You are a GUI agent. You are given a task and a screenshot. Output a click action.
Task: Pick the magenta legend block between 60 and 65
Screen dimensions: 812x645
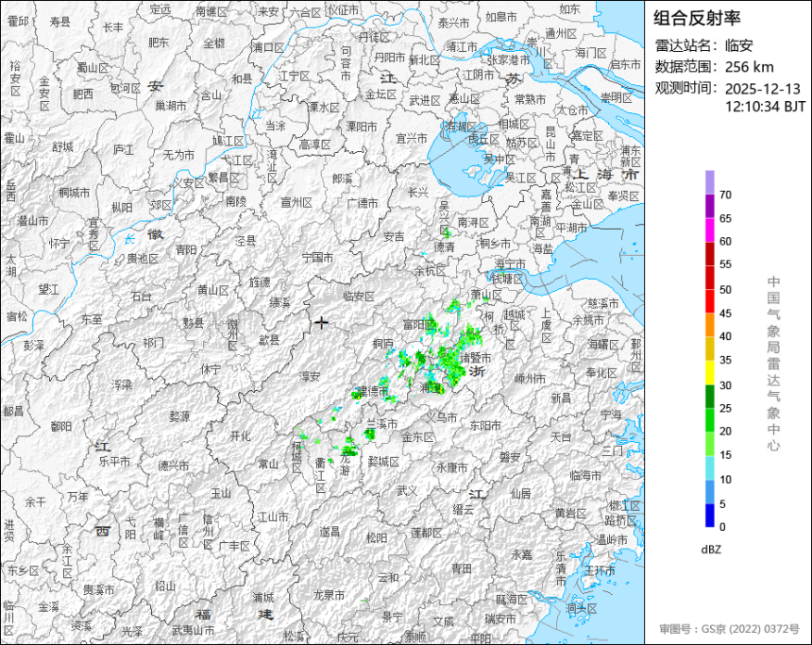(x=709, y=229)
